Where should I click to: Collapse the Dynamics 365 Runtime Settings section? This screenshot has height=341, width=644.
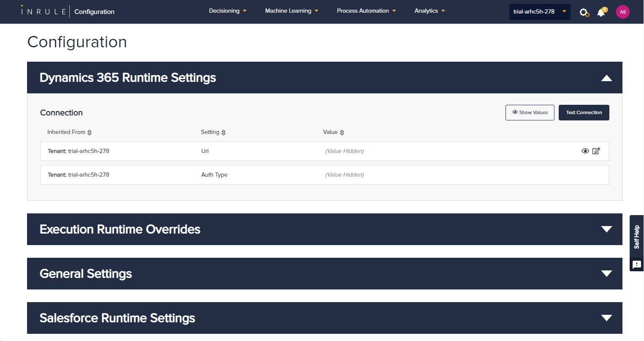click(606, 78)
